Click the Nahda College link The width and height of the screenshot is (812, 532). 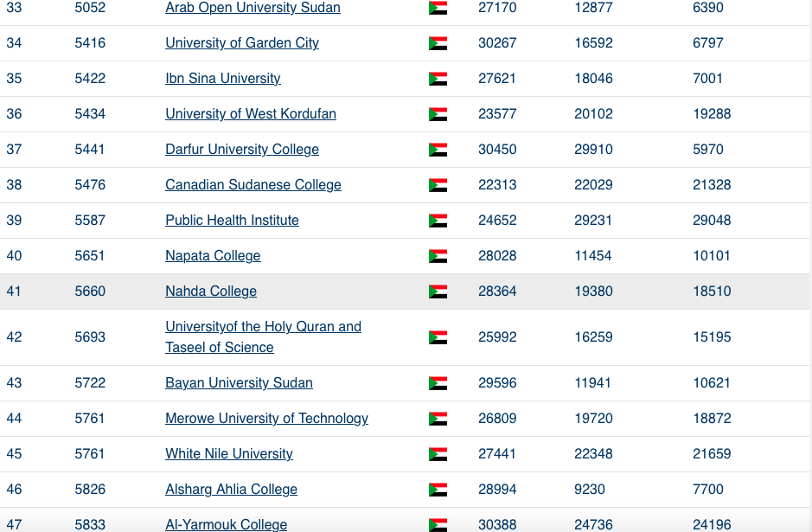pos(211,292)
